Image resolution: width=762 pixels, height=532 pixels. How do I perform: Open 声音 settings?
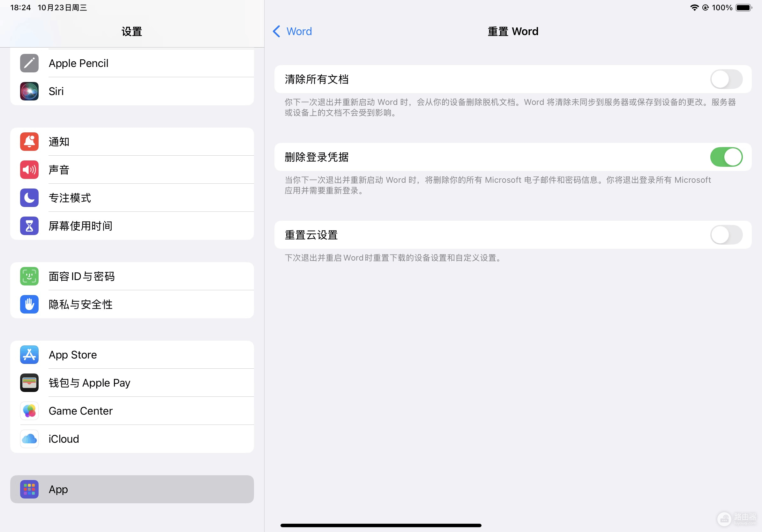click(132, 170)
